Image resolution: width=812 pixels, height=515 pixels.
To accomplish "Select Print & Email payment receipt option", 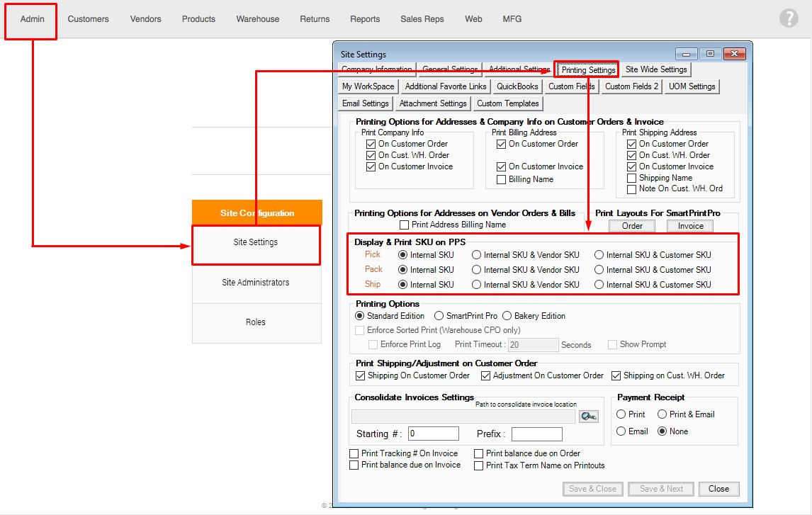I will click(x=662, y=414).
